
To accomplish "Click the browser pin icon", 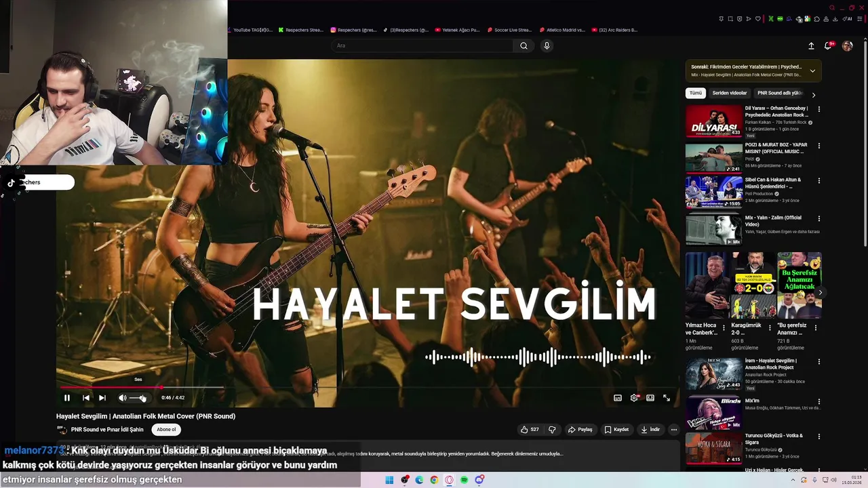I will point(721,19).
